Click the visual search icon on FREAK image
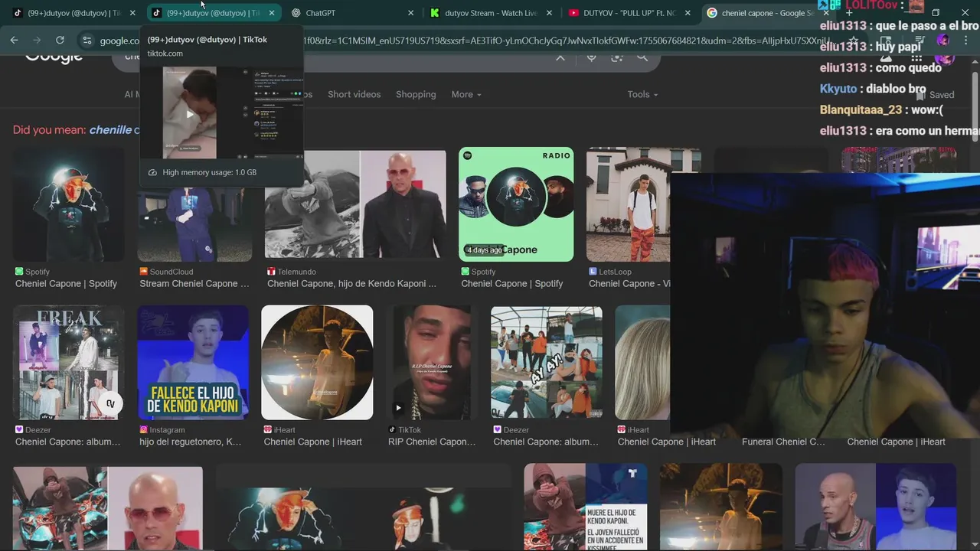The image size is (980, 551). pyautogui.click(x=110, y=403)
